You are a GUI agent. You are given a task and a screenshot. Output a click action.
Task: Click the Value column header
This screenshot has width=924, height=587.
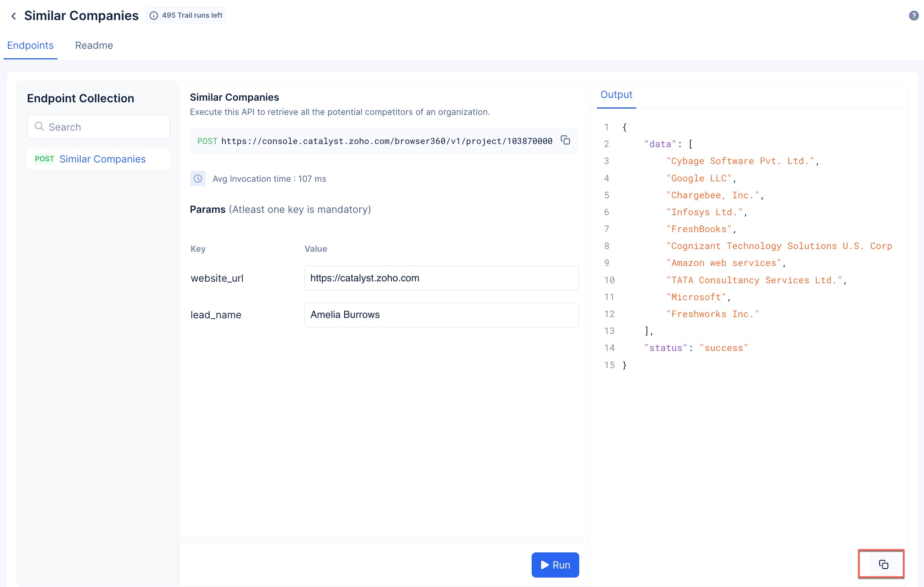(316, 249)
